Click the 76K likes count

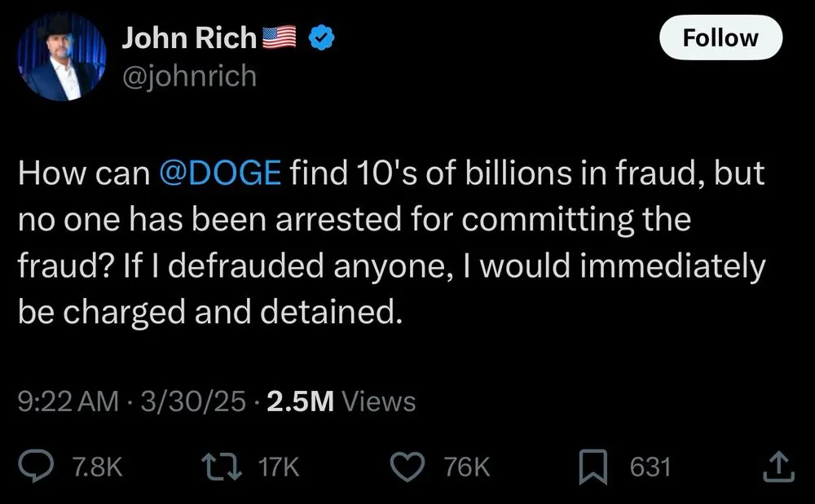click(467, 467)
